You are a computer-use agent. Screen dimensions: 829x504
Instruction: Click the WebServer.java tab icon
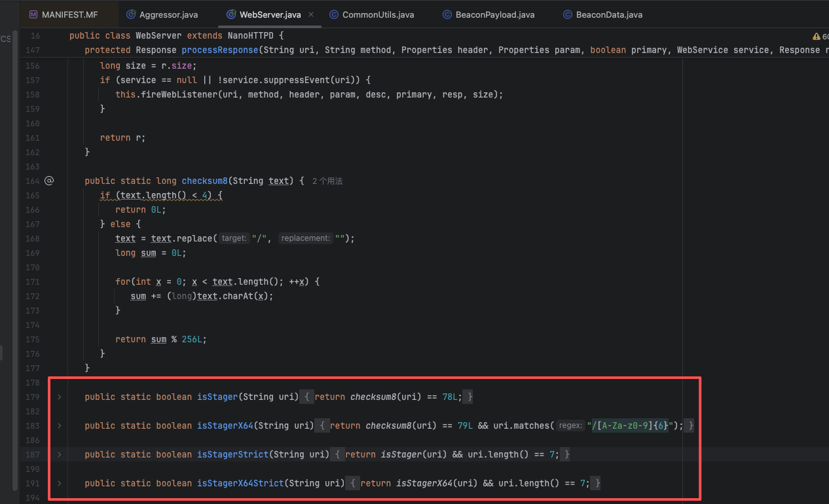pyautogui.click(x=230, y=14)
